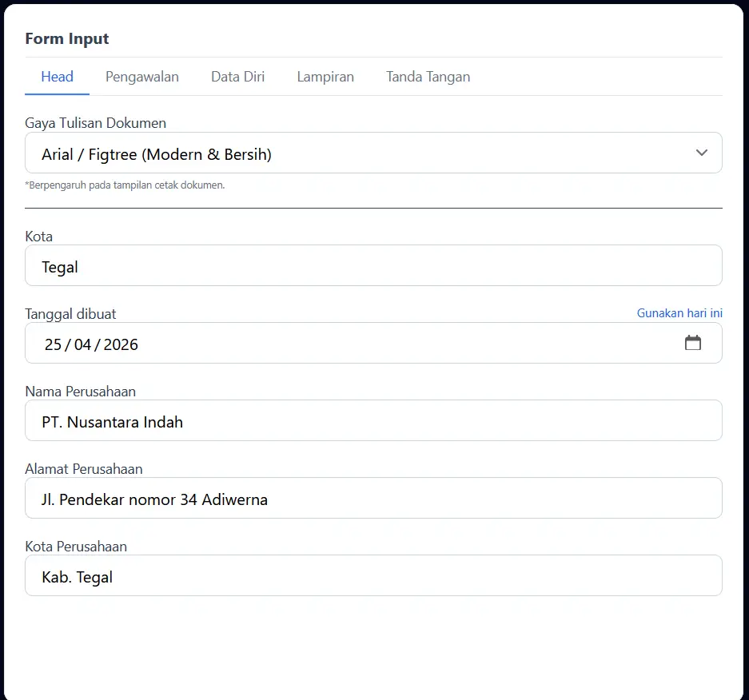Click the Tanggal dibuat label
The height and width of the screenshot is (700, 749).
[70, 314]
